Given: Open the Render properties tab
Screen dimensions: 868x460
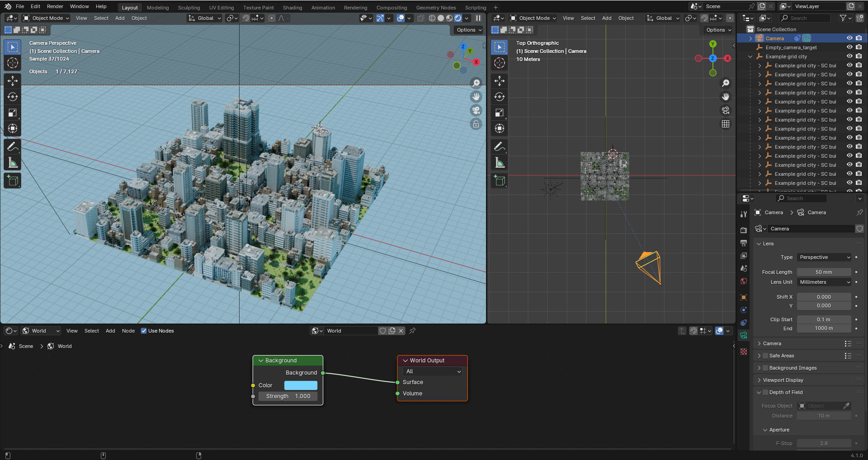Looking at the screenshot, I should pos(744,230).
